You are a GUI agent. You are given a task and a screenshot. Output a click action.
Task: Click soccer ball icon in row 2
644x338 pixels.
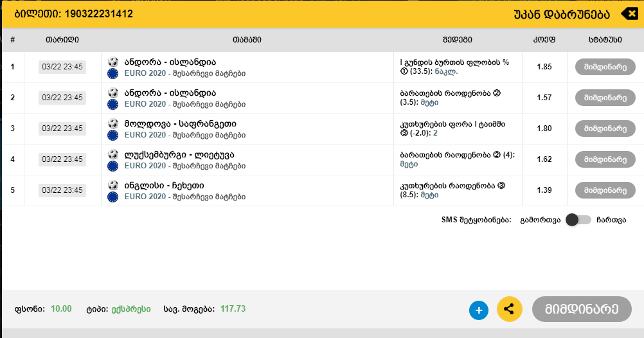113,93
